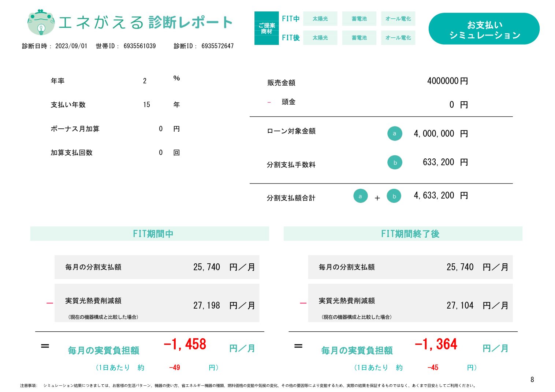Click the ご提案商材 label box
The image size is (555, 392).
(x=267, y=28)
